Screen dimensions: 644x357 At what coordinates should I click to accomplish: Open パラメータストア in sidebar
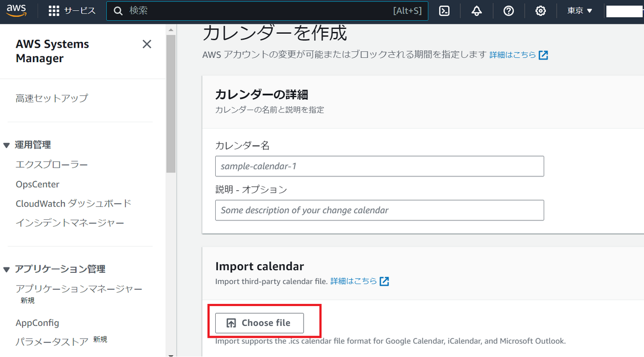52,341
